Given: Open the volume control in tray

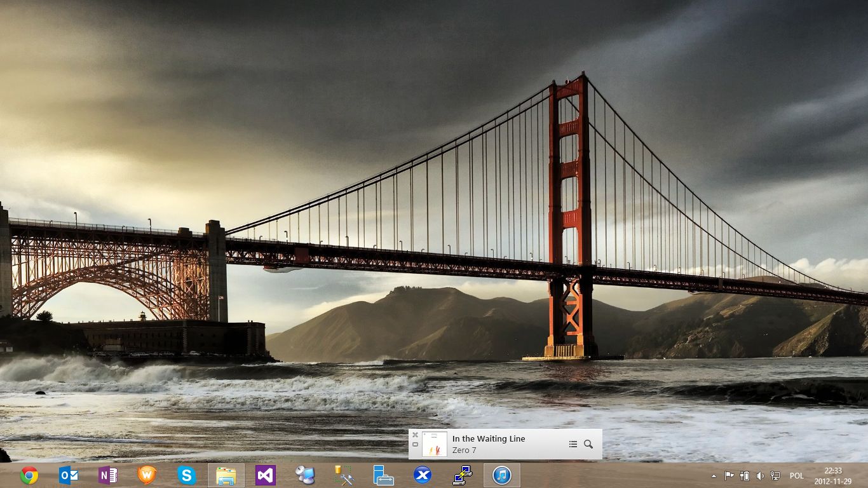Looking at the screenshot, I should pos(760,475).
